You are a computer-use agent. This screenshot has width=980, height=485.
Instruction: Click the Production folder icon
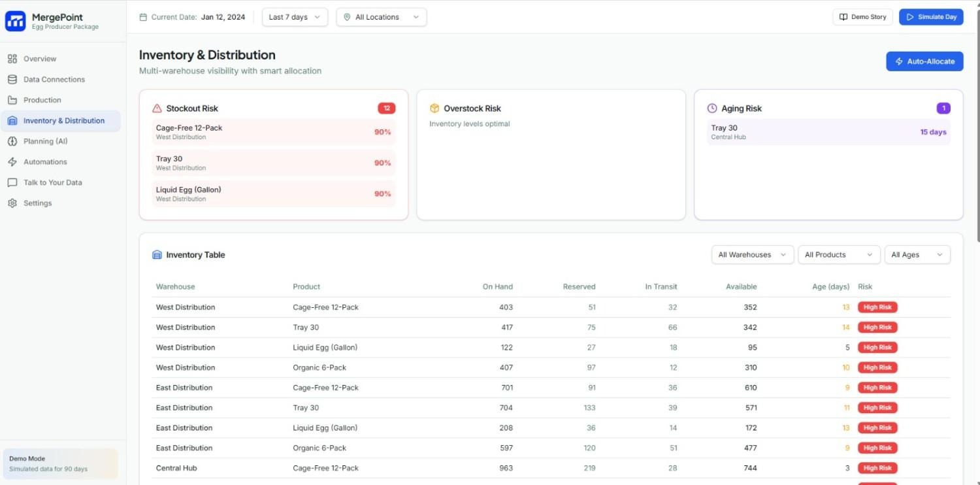click(x=12, y=99)
